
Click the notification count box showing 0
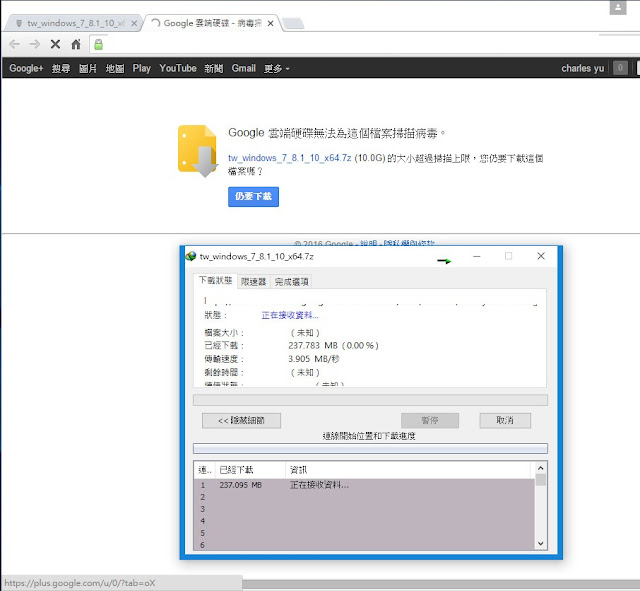coord(620,68)
